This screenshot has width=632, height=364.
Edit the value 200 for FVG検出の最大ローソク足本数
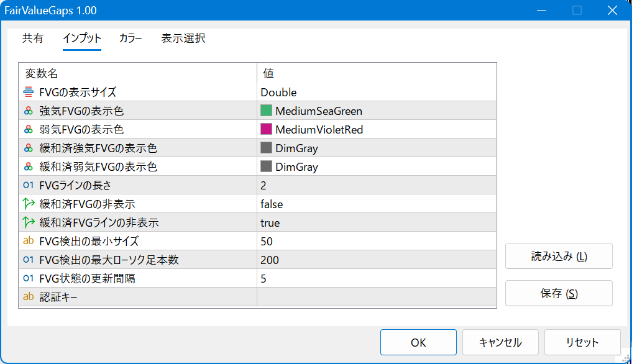(x=377, y=260)
